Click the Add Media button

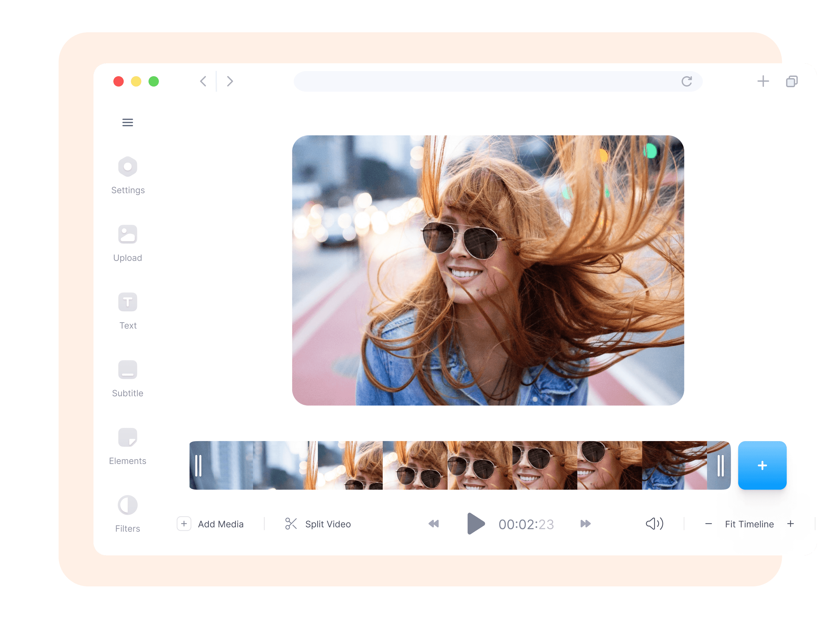213,524
